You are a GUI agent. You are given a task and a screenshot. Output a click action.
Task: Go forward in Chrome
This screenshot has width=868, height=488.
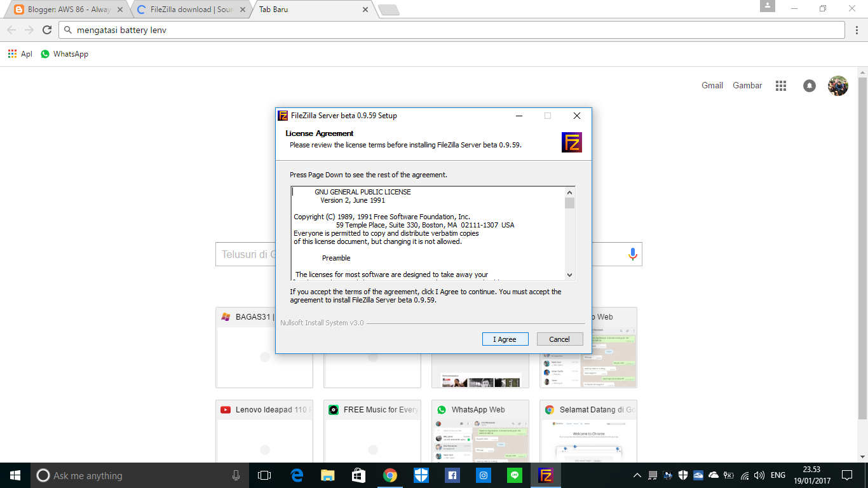29,30
